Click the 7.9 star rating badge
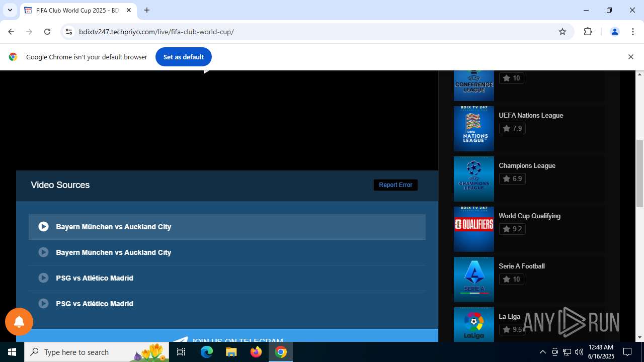644x362 pixels. pyautogui.click(x=512, y=128)
